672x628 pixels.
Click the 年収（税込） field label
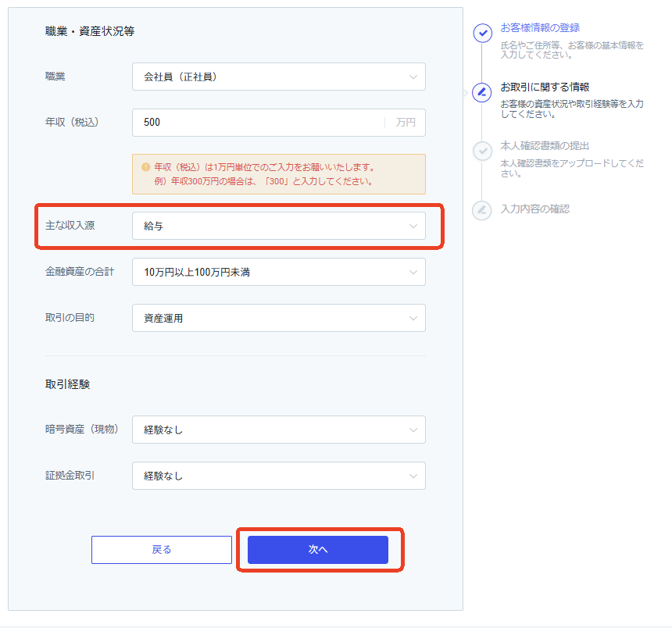[72, 122]
